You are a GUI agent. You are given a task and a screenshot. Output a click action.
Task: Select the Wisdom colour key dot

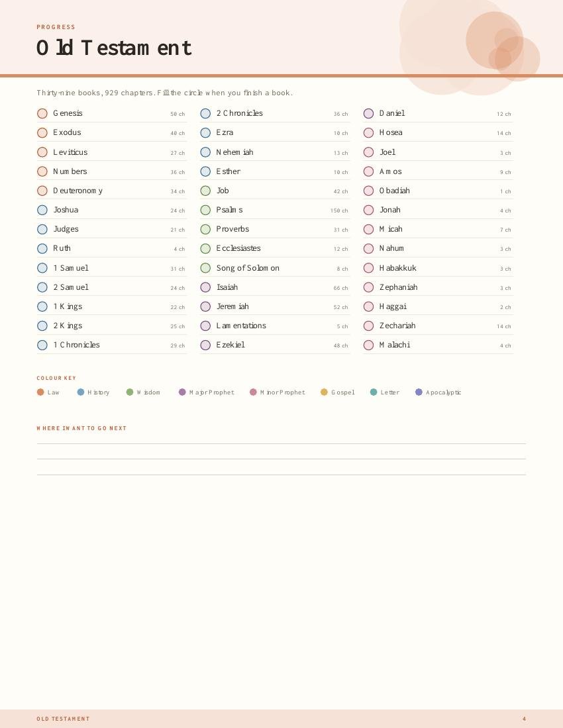pyautogui.click(x=130, y=392)
